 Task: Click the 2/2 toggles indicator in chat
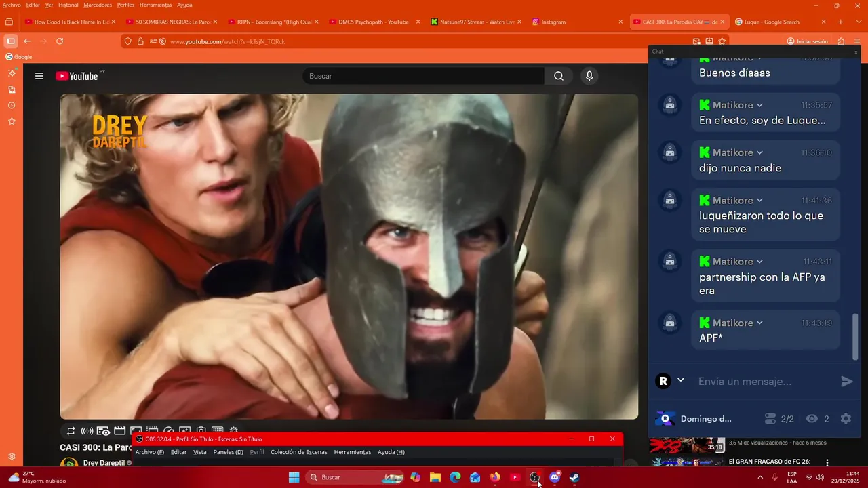779,419
